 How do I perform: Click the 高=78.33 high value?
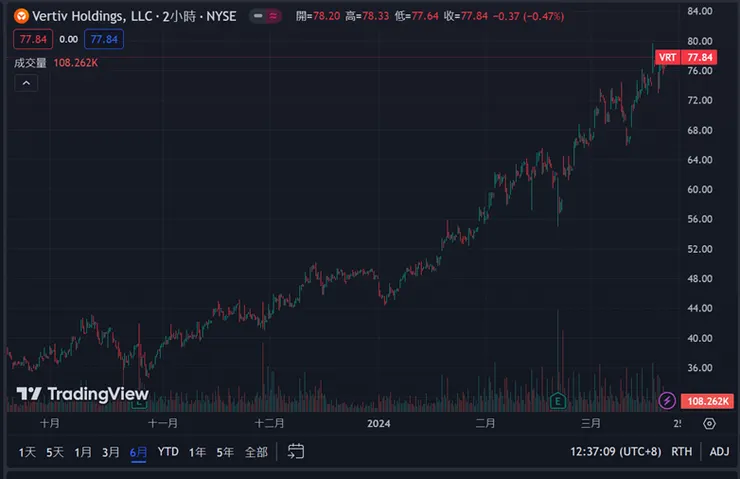click(x=367, y=17)
